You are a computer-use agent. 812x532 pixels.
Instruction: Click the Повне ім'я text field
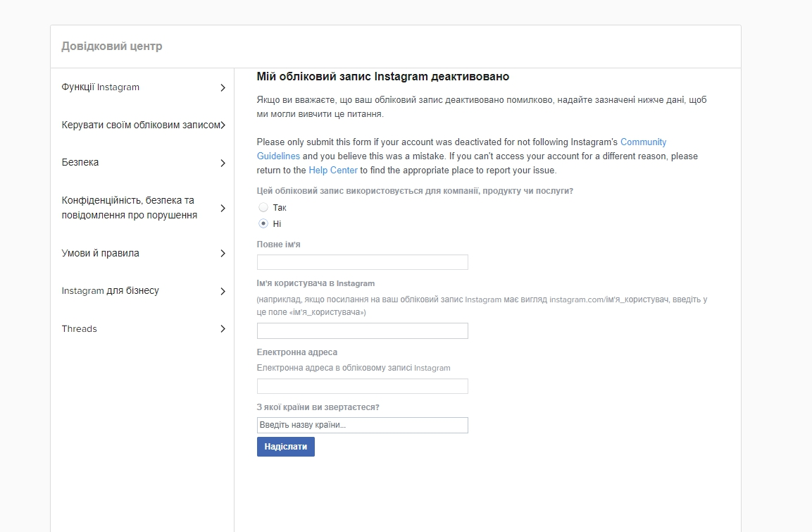(362, 262)
